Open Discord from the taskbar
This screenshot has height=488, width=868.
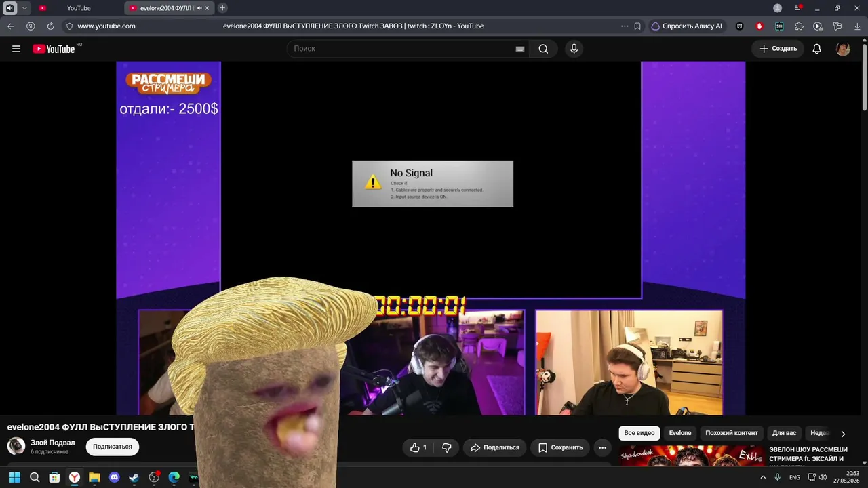(114, 477)
